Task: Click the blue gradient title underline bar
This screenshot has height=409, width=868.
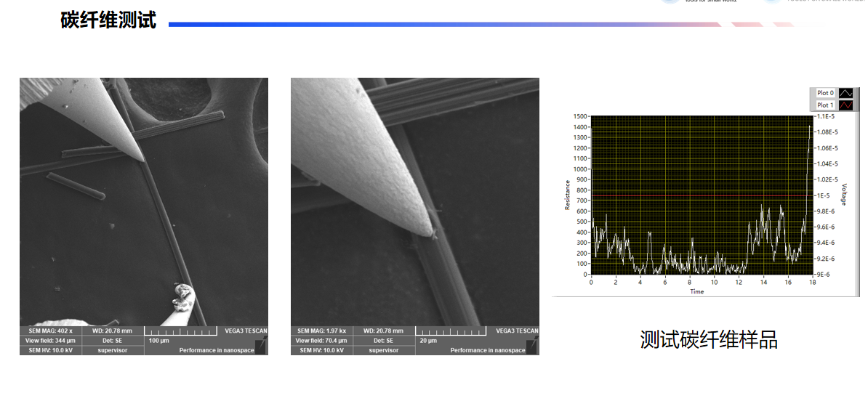Action: pyautogui.click(x=436, y=25)
